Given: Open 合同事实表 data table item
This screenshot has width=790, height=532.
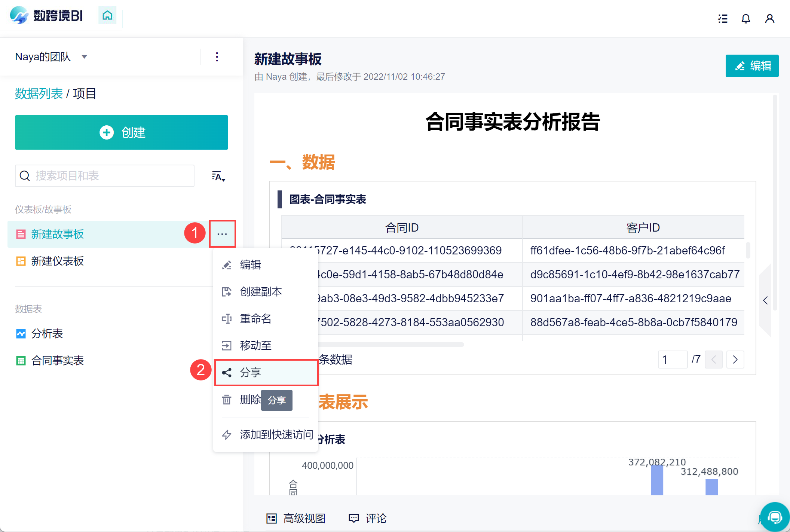Looking at the screenshot, I should click(57, 360).
